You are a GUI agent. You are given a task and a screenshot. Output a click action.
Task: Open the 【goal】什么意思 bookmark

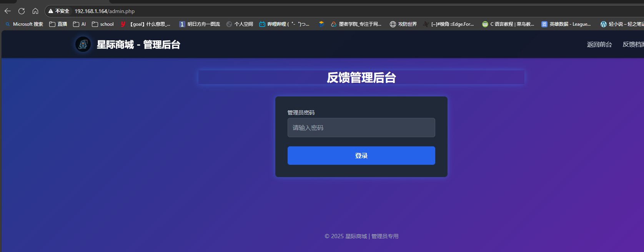click(x=145, y=24)
